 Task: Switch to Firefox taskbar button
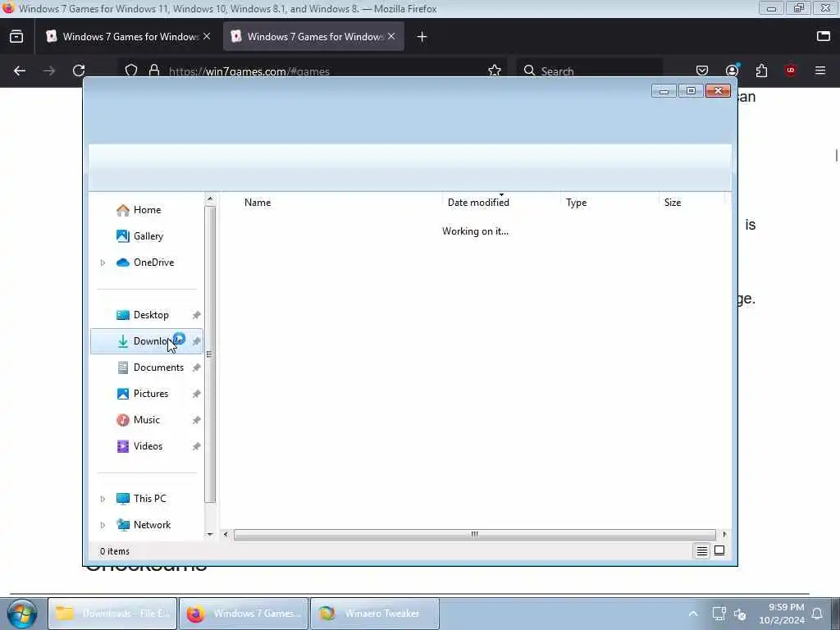pyautogui.click(x=244, y=614)
